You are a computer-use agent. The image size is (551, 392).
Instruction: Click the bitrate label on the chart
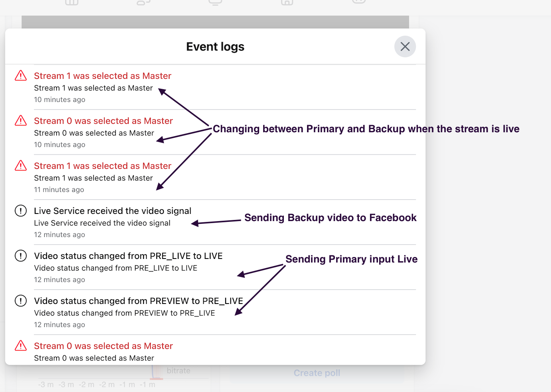click(178, 371)
